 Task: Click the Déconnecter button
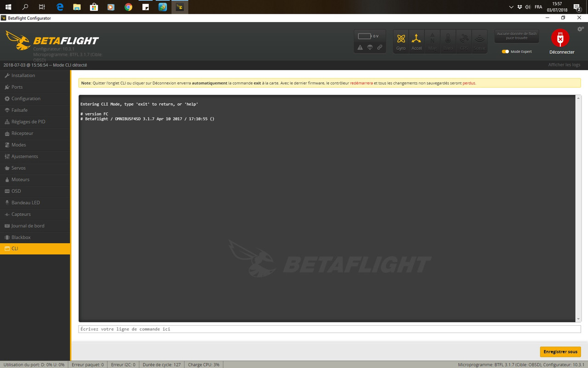click(x=561, y=41)
